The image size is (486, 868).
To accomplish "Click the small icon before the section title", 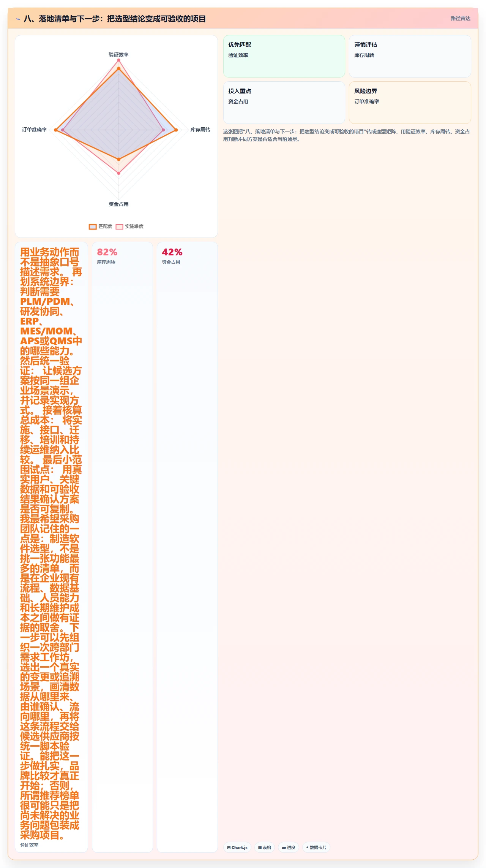I will click(18, 19).
